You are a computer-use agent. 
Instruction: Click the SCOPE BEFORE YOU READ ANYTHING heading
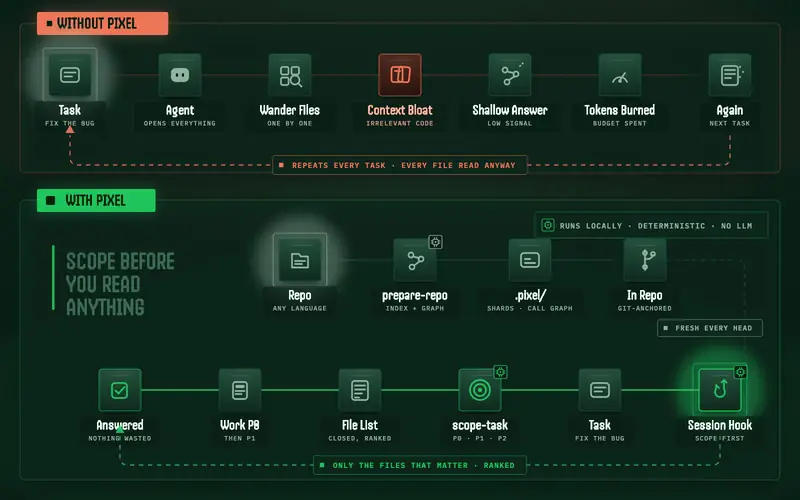pos(120,284)
